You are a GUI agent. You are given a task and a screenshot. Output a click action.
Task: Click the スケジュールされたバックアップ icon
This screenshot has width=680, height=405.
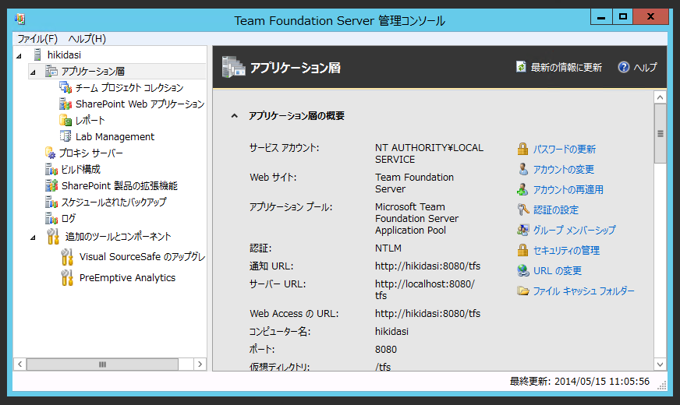pyautogui.click(x=51, y=202)
